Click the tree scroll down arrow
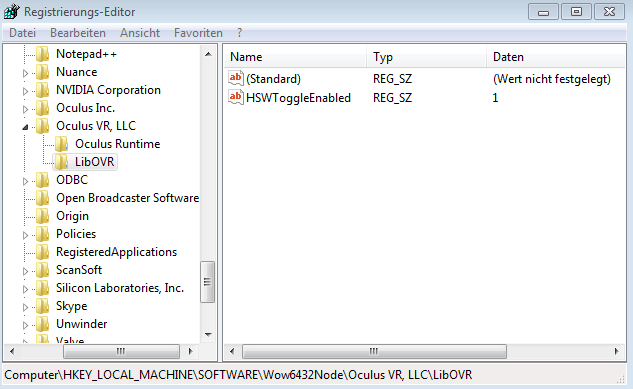This screenshot has height=389, width=633. (208, 335)
